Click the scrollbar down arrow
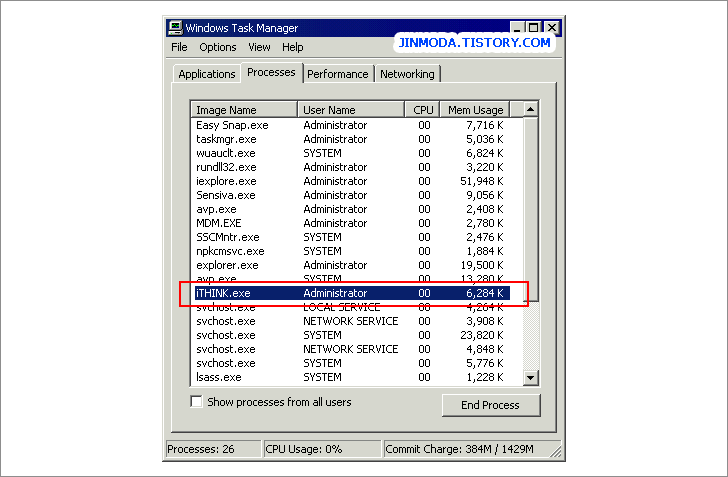728x477 pixels. tap(530, 378)
